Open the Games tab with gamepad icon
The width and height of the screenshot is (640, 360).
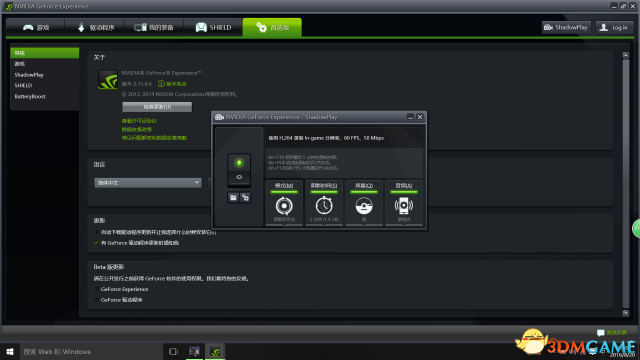(x=36, y=27)
